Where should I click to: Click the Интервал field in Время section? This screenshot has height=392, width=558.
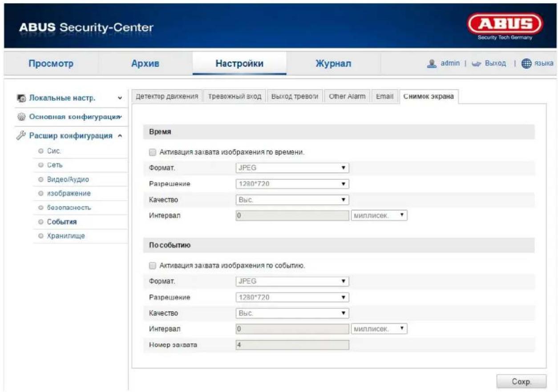(x=291, y=215)
